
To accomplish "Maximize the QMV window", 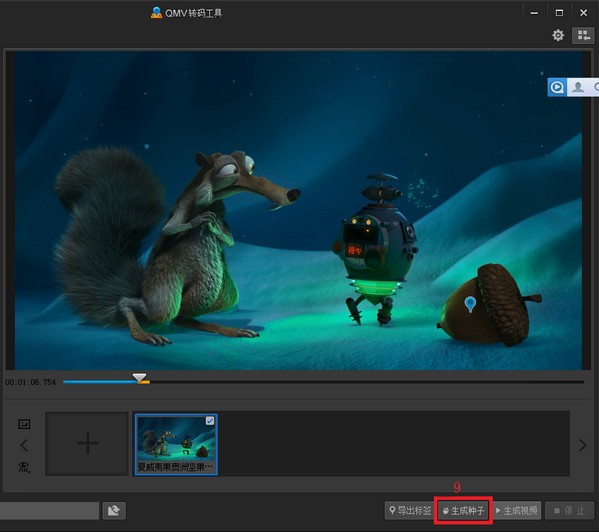I will 559,13.
